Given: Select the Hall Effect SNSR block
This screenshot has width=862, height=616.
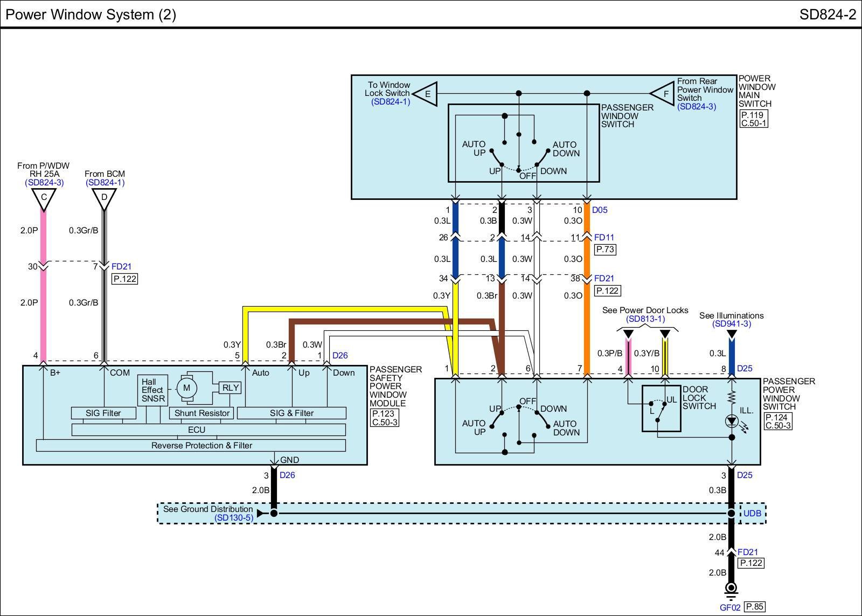Looking at the screenshot, I should click(152, 390).
